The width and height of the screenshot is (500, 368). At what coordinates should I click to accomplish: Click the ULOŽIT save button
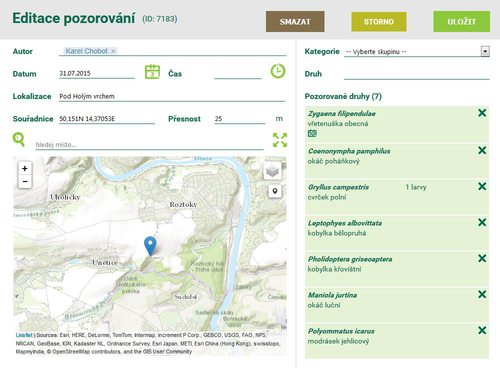point(462,22)
